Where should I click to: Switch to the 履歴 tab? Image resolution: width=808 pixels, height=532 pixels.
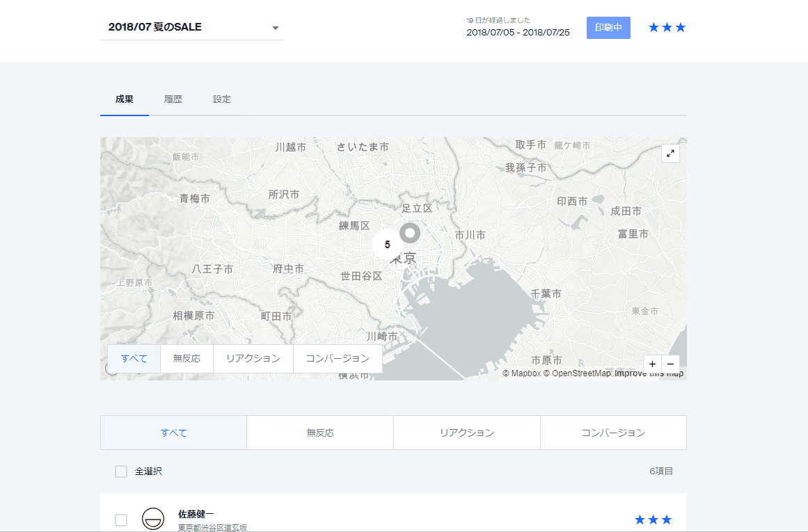click(x=173, y=99)
